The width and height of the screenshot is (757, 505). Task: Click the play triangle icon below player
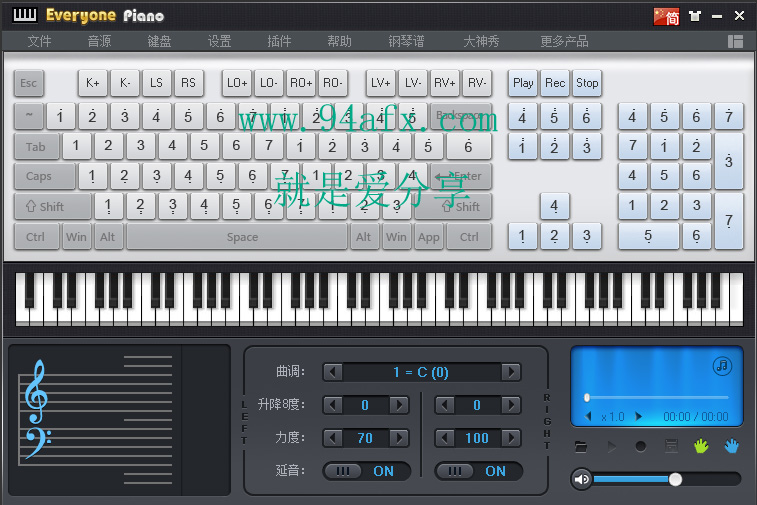[612, 447]
